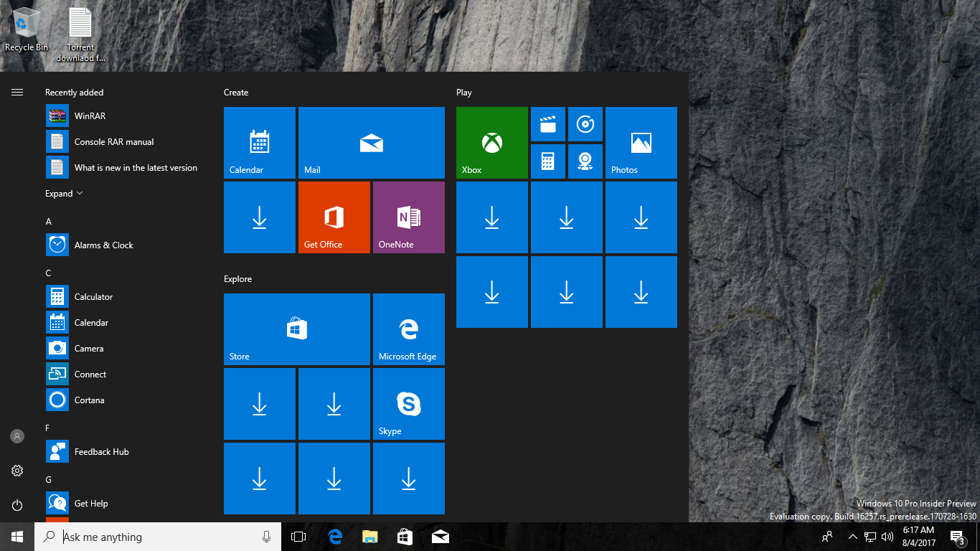
Task: Open Task View on the taskbar
Action: click(298, 537)
